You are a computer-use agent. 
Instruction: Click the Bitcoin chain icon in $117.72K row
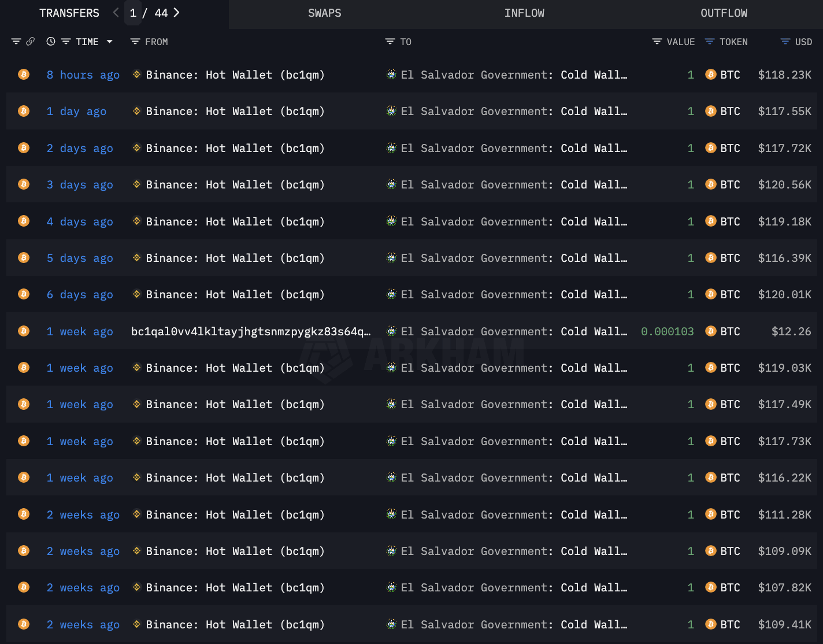click(x=24, y=147)
